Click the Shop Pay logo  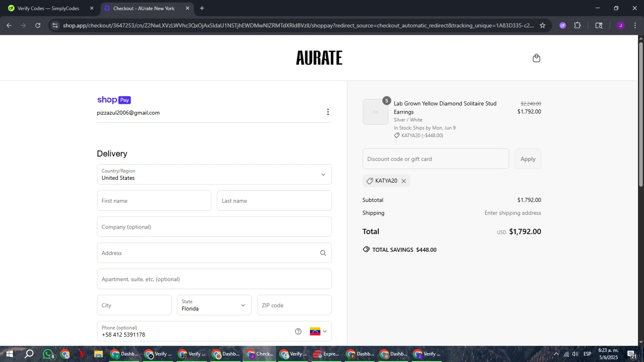coord(114,100)
